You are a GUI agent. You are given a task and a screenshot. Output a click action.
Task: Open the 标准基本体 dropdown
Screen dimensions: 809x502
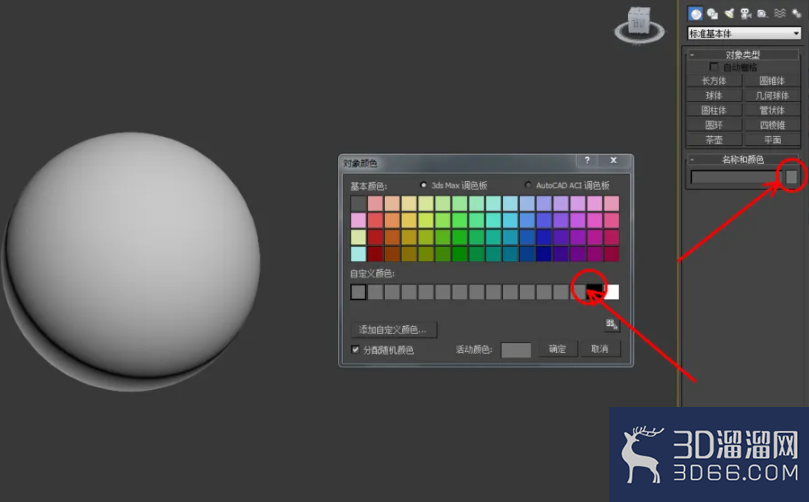[x=744, y=34]
